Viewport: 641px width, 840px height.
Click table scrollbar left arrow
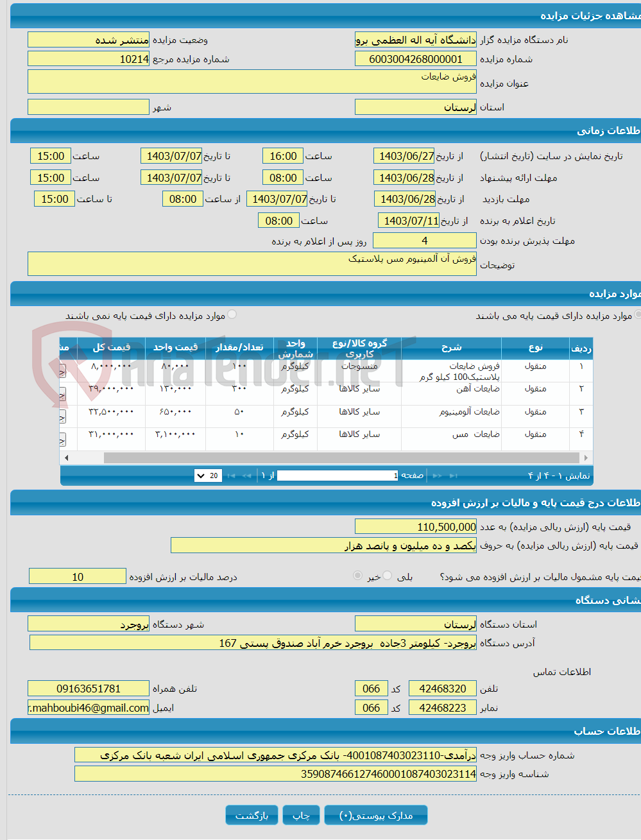point(66,458)
